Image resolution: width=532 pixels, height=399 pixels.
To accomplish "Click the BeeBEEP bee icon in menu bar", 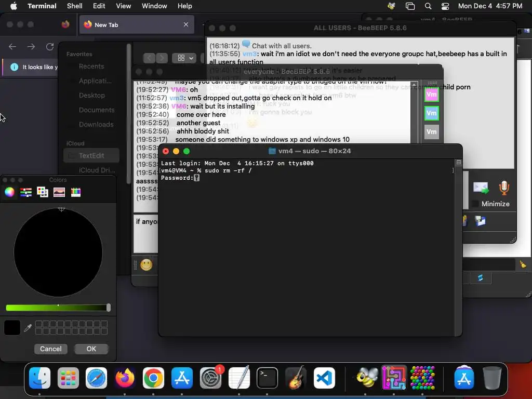I will tap(392, 6).
